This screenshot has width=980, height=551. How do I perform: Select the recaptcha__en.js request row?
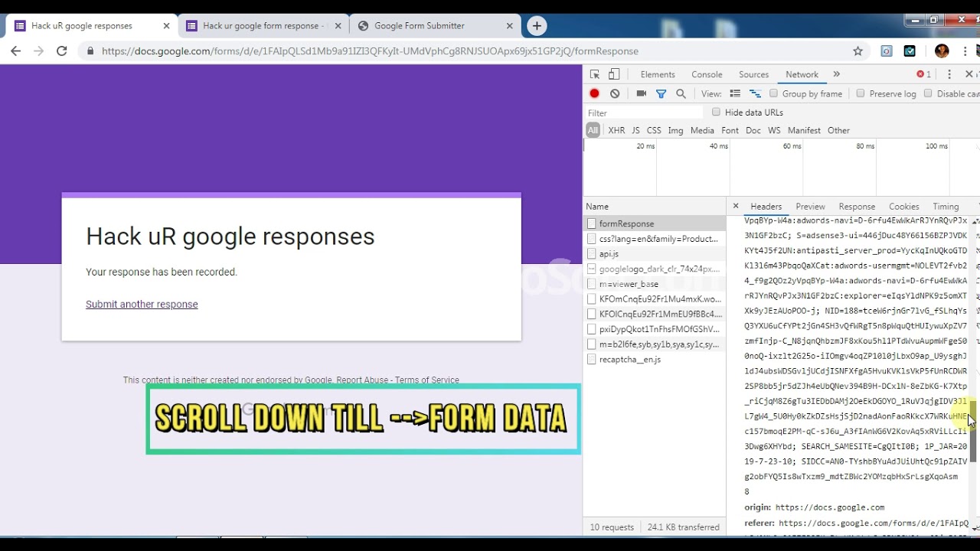tap(655, 360)
